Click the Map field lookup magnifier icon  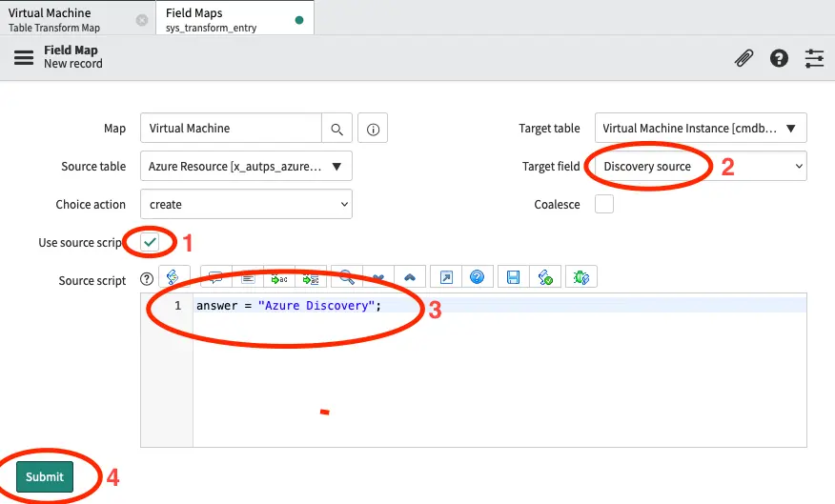coord(336,129)
